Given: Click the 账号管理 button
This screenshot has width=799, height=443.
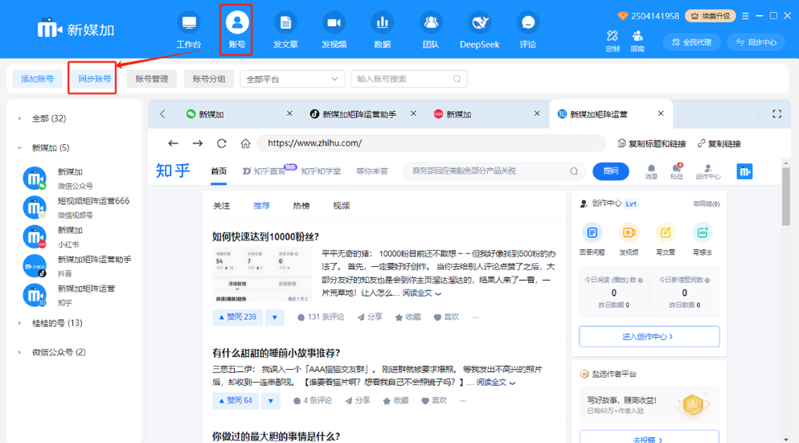Looking at the screenshot, I should pyautogui.click(x=152, y=79).
